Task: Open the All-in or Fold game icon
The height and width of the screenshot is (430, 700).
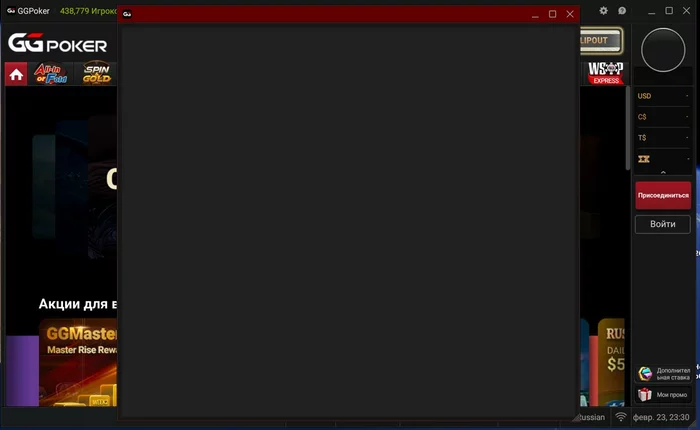Action: (x=50, y=74)
